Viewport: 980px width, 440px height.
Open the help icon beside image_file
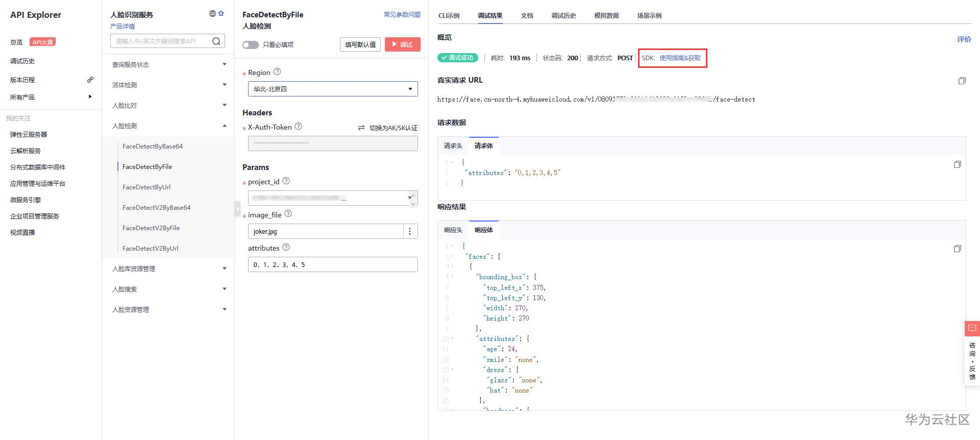point(288,214)
